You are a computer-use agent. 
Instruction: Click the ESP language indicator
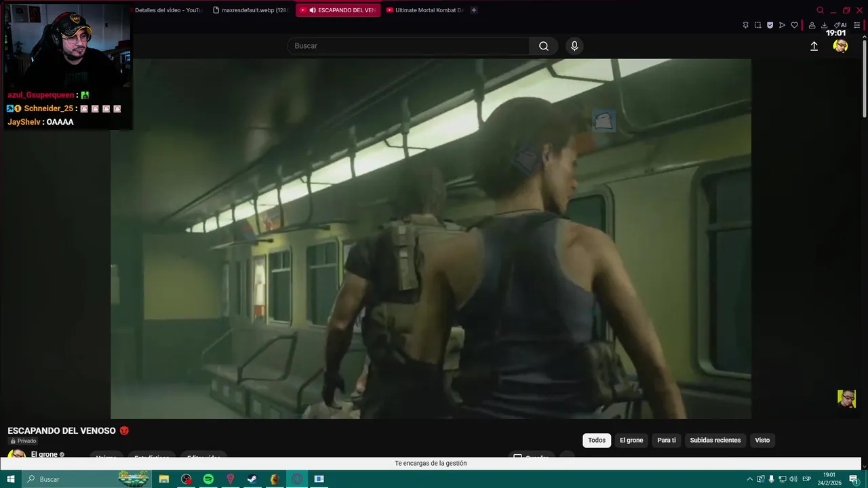click(x=807, y=479)
